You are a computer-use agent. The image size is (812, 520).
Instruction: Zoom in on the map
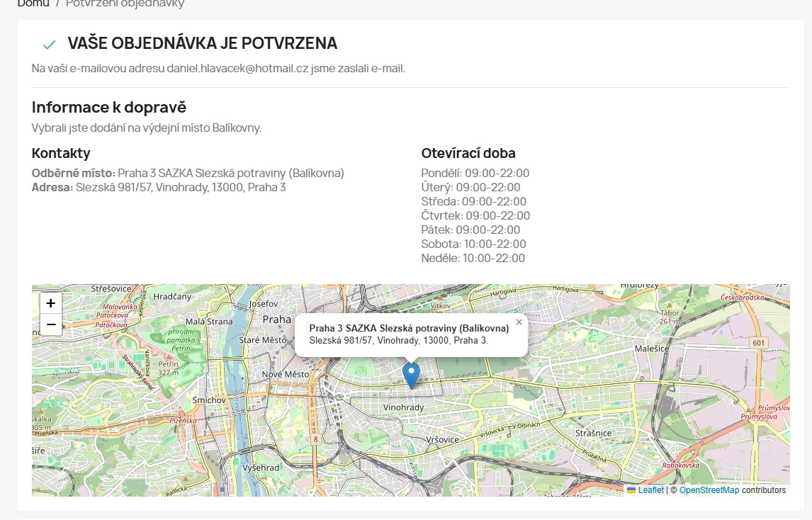(51, 303)
